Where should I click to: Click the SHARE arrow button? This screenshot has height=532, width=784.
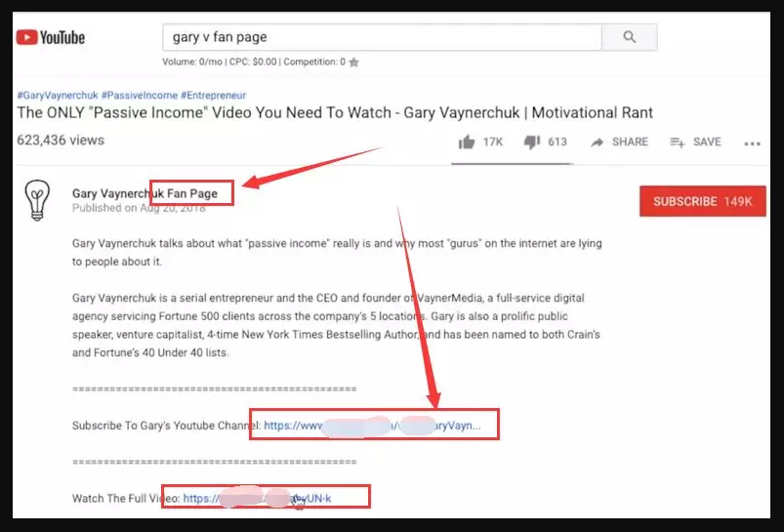tap(619, 142)
